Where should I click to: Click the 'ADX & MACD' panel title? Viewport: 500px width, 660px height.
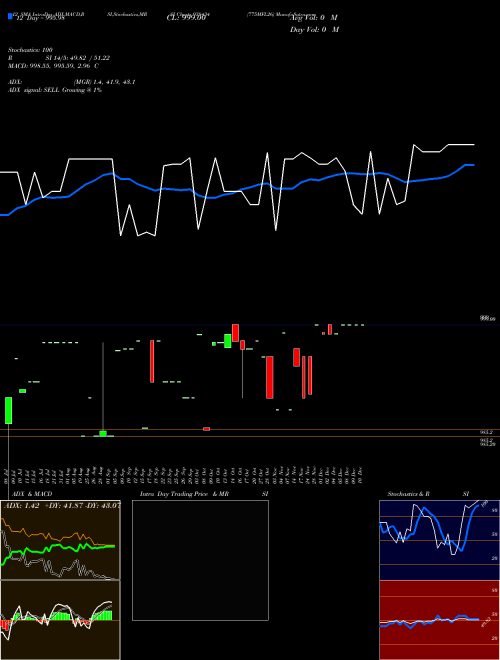(32, 494)
